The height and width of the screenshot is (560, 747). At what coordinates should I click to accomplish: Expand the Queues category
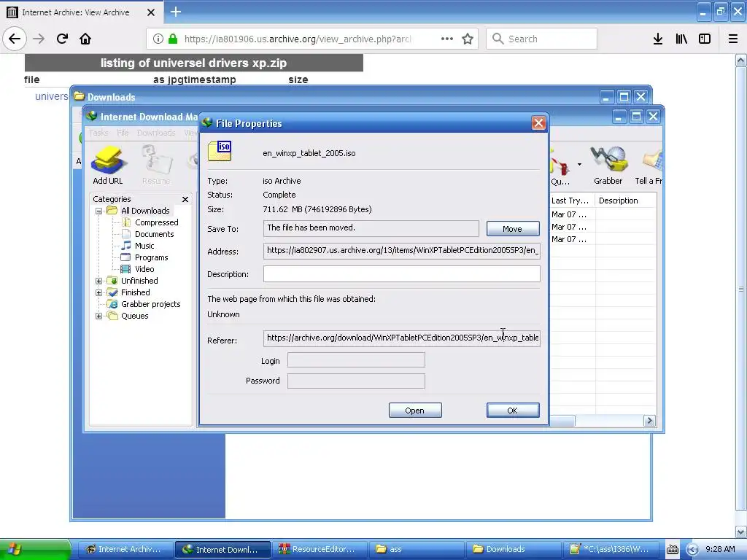coord(98,316)
